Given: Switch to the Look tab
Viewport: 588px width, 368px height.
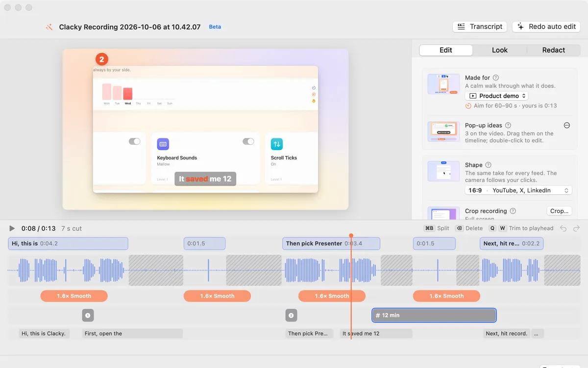Looking at the screenshot, I should (500, 50).
